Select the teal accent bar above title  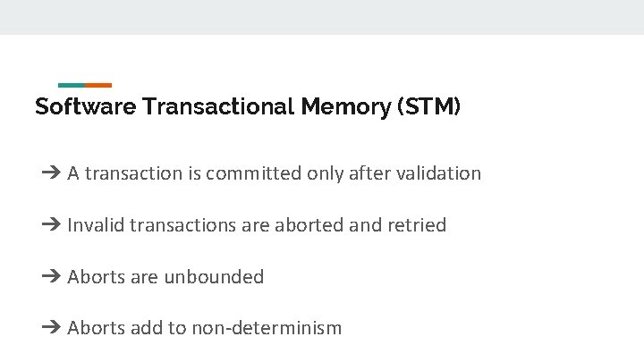click(x=72, y=86)
